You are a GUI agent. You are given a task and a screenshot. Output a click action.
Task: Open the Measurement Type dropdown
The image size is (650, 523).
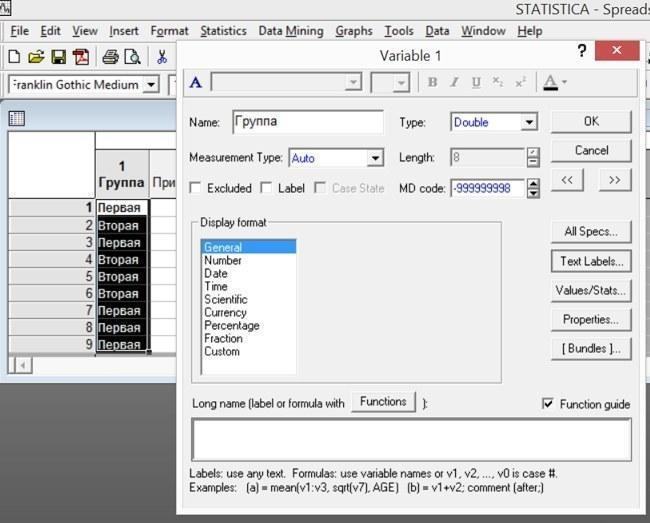(375, 158)
